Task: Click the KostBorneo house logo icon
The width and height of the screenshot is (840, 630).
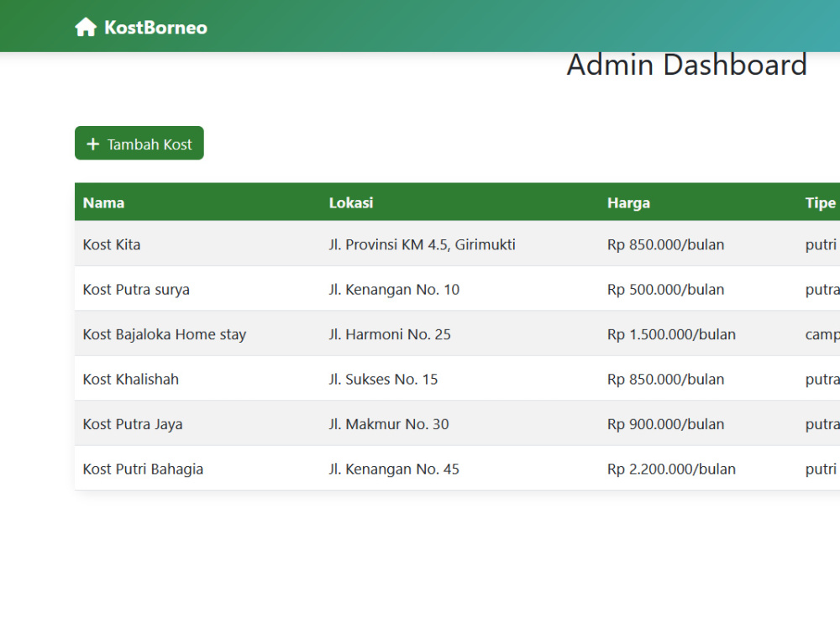Action: [x=85, y=27]
